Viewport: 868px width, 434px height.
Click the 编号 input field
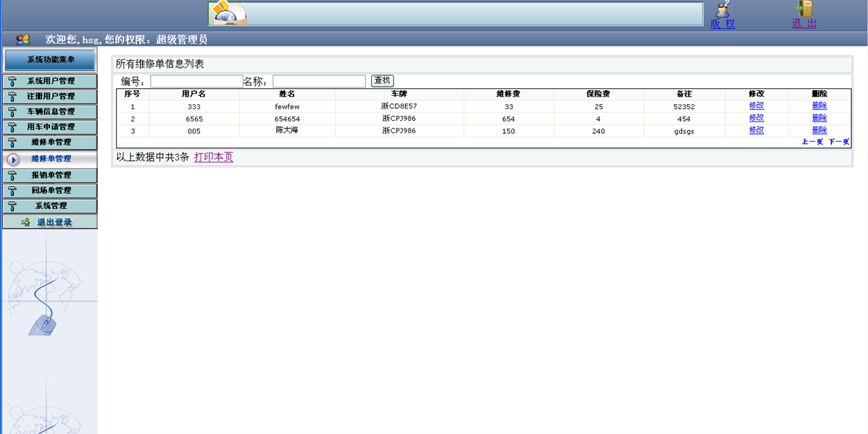coord(196,81)
